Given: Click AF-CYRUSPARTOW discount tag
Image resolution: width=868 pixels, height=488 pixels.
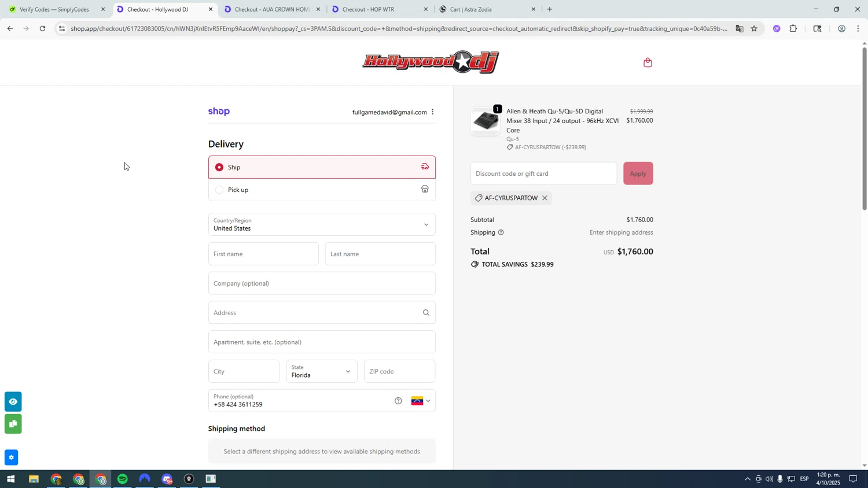Looking at the screenshot, I should 511,198.
